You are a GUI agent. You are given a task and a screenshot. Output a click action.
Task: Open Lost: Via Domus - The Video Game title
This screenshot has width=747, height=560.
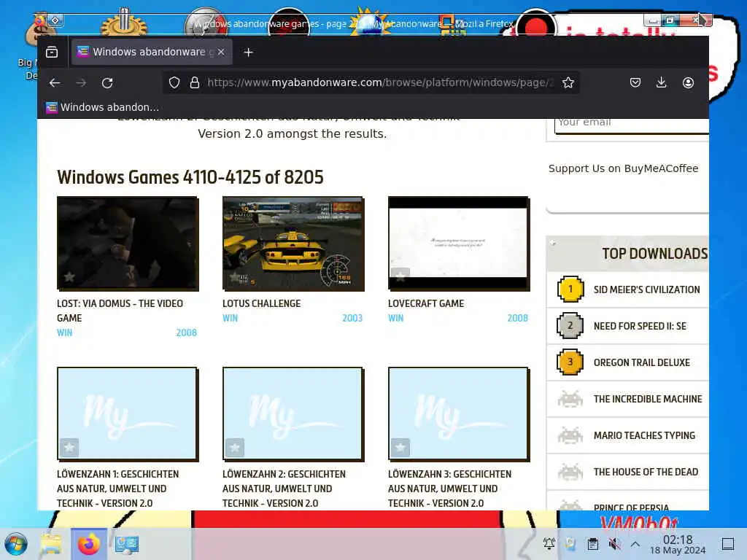(x=120, y=311)
